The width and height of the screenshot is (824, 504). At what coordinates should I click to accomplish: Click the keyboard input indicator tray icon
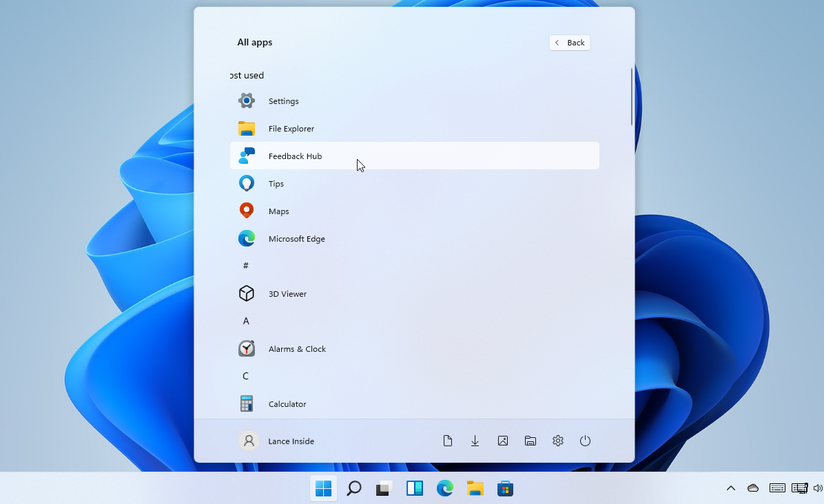tap(800, 488)
